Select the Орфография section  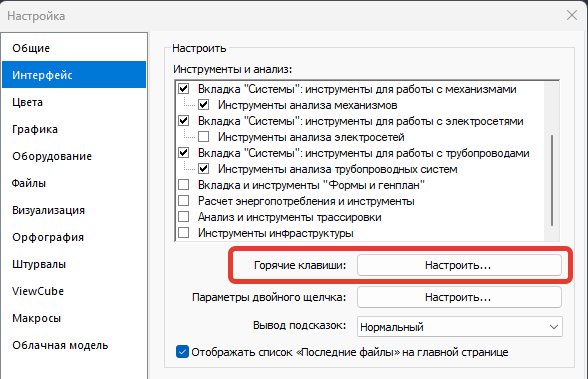(74, 237)
